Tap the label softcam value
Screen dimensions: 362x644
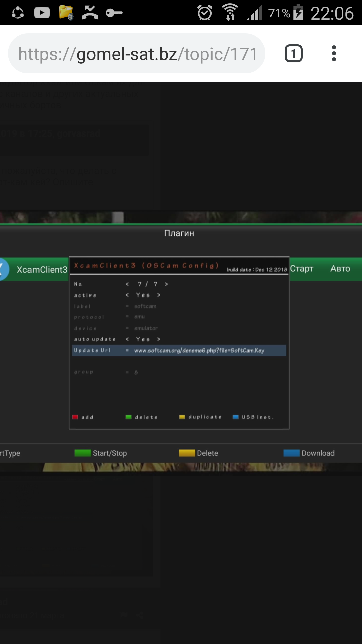(145, 306)
